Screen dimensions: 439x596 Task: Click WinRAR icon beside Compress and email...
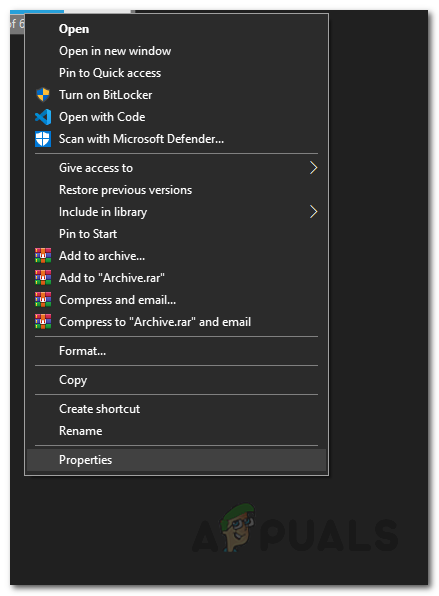[x=43, y=300]
